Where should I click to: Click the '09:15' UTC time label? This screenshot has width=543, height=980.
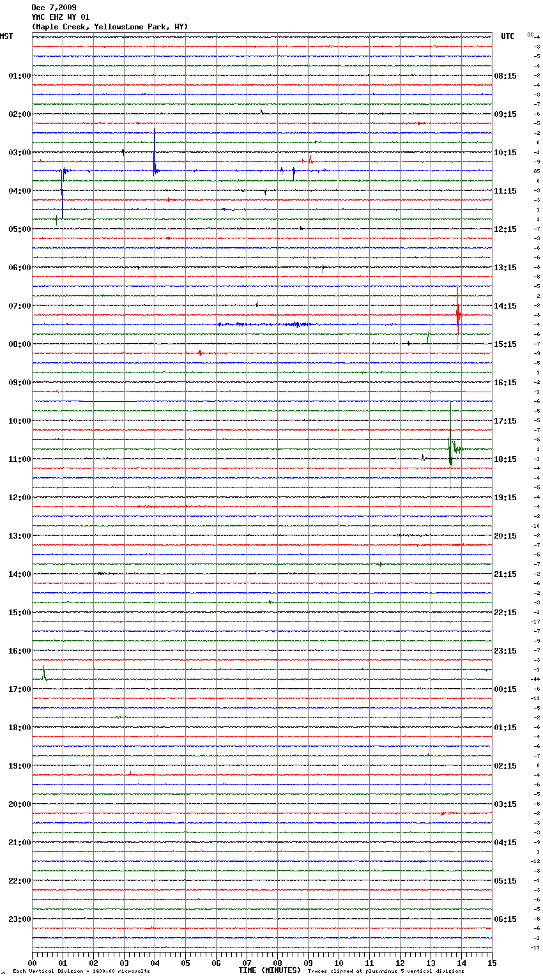tap(505, 114)
